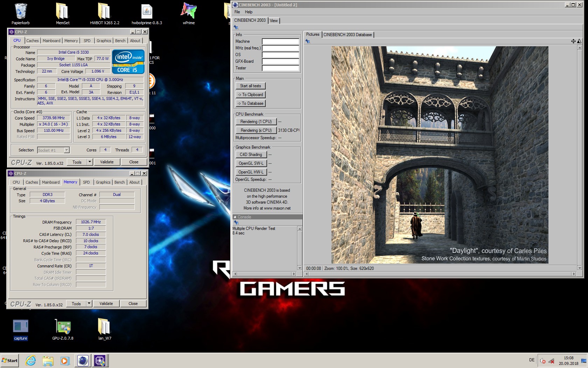This screenshot has height=368, width=588.
Task: Click the network tray icon
Action: point(552,361)
